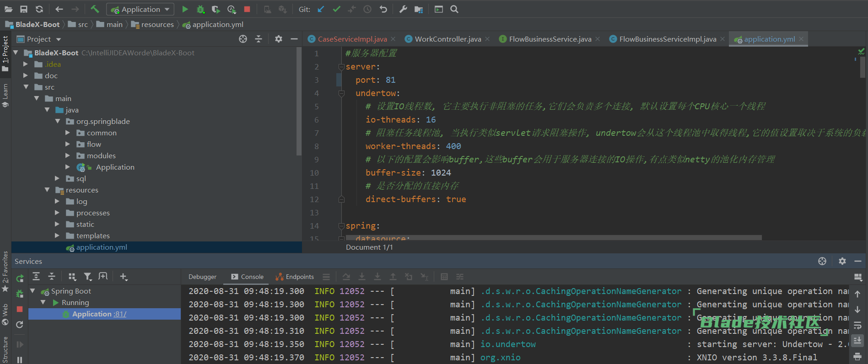Print console output with the printer icon

click(857, 356)
